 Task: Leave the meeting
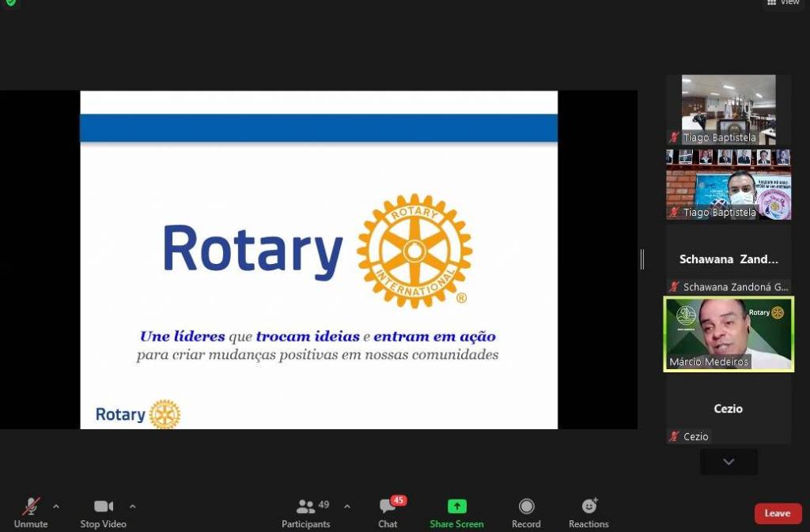pyautogui.click(x=778, y=513)
